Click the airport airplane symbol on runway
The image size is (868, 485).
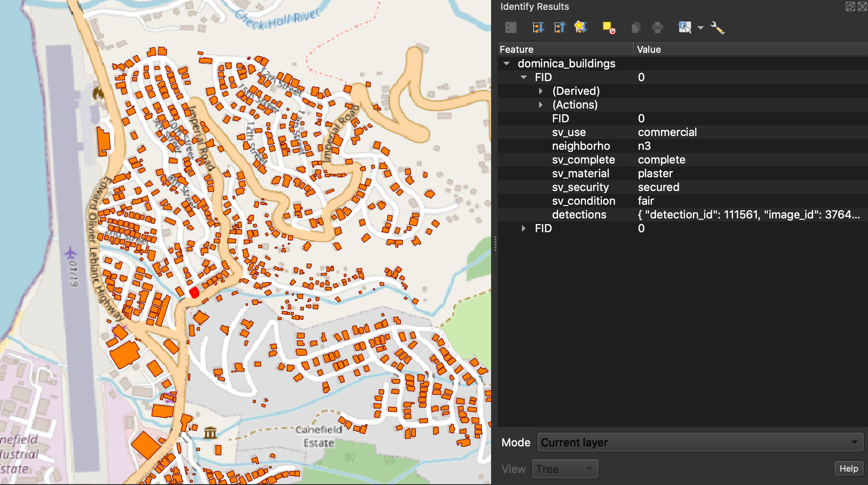point(70,253)
